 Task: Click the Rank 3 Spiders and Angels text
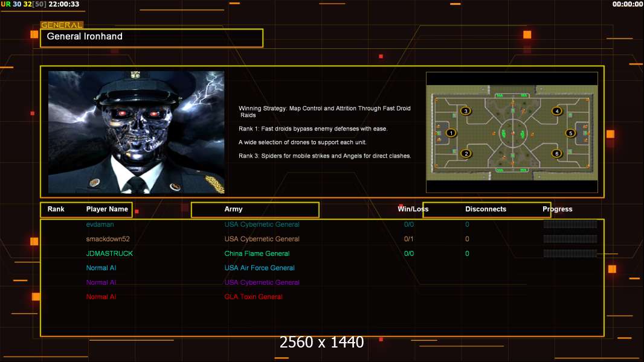point(325,156)
